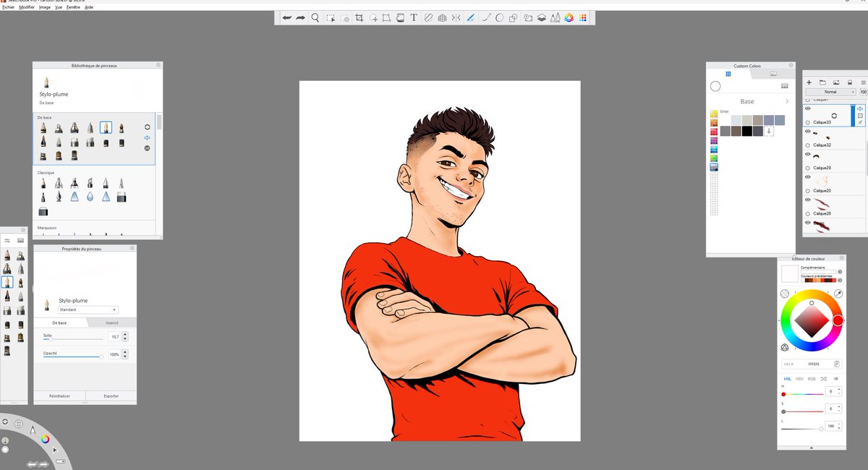Click the Redo arrow in top toolbar
This screenshot has width=868, height=470.
click(301, 18)
